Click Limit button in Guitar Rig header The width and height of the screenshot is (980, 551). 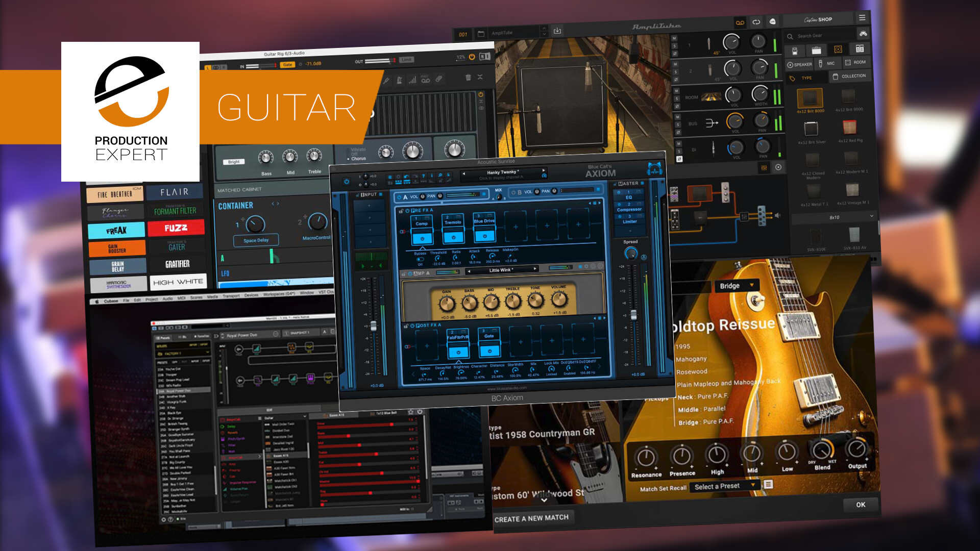406,60
